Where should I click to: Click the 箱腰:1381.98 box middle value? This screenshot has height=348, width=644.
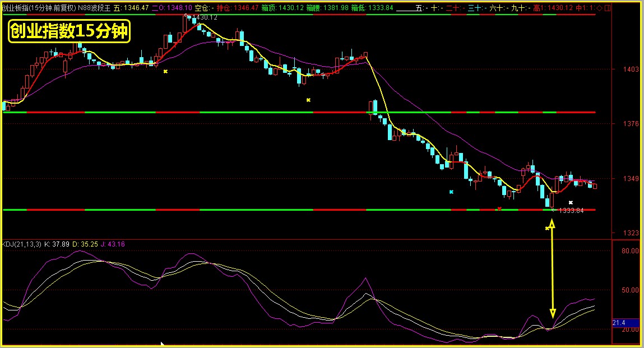327,8
